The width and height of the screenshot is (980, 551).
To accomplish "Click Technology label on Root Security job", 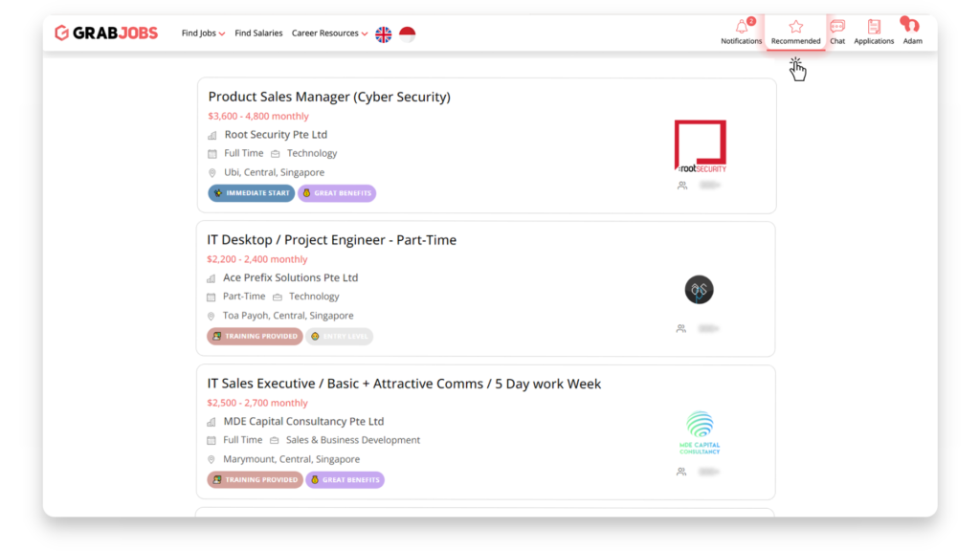I will [312, 153].
